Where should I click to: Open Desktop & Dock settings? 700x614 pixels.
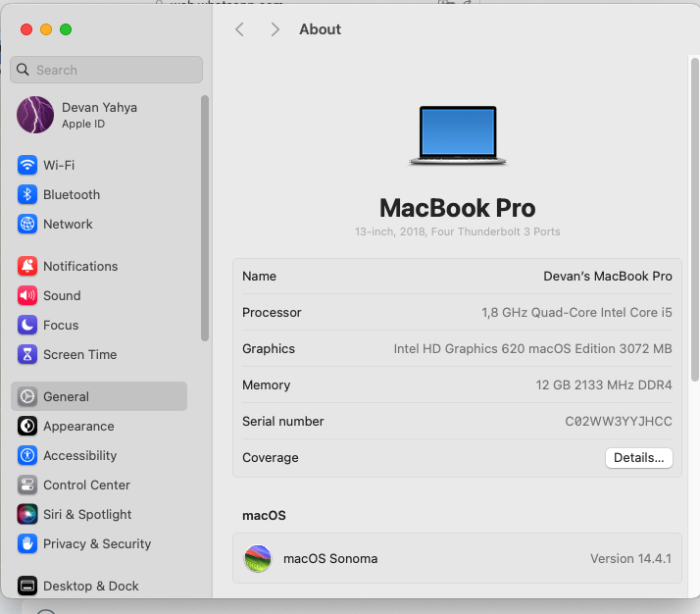[90, 586]
